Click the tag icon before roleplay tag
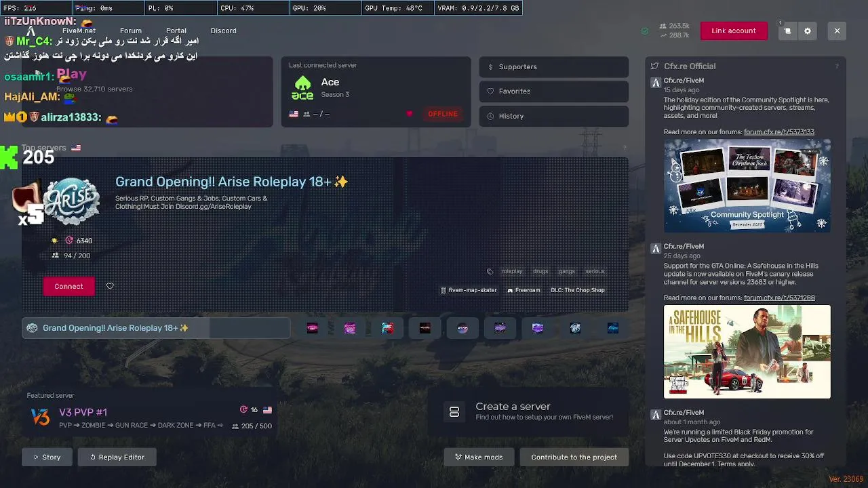This screenshot has width=868, height=488. [490, 272]
